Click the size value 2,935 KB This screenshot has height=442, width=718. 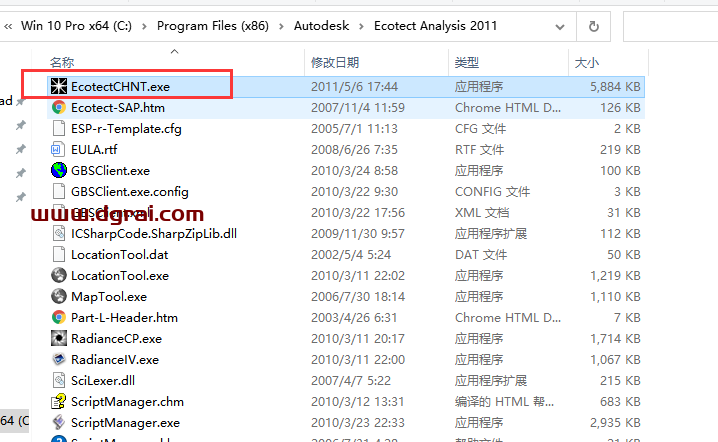click(615, 423)
